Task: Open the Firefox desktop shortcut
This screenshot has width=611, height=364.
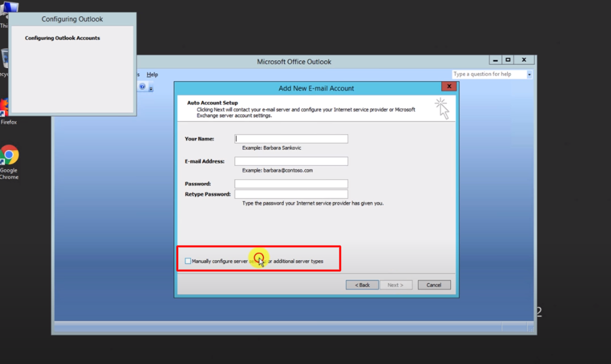Action: point(8,112)
